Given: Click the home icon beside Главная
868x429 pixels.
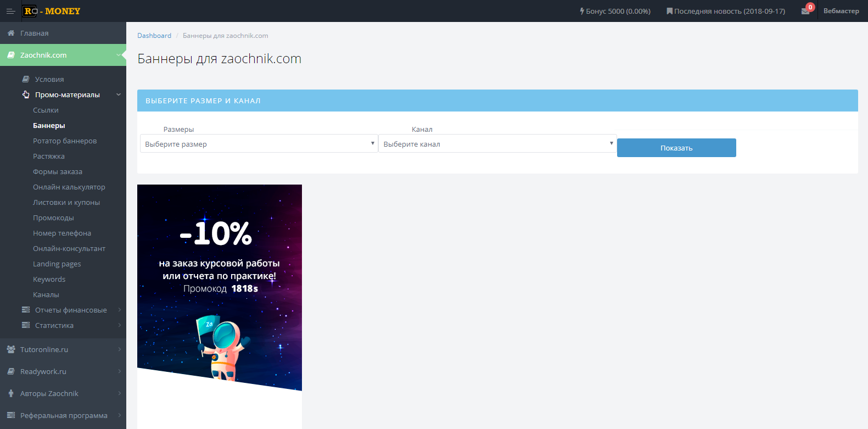Looking at the screenshot, I should (11, 33).
